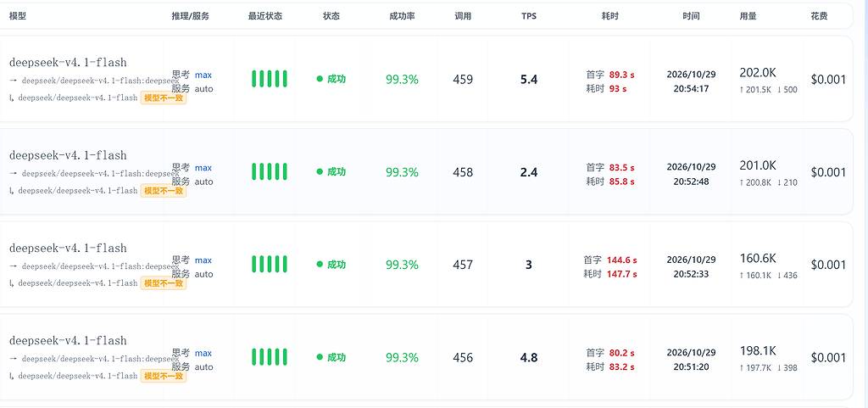Click the 时间 column header

tap(691, 16)
